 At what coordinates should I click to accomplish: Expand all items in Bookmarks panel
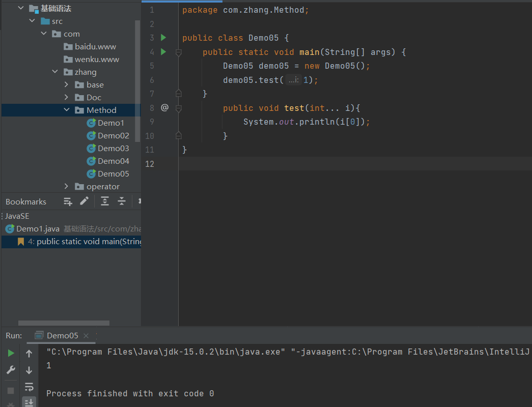point(105,201)
